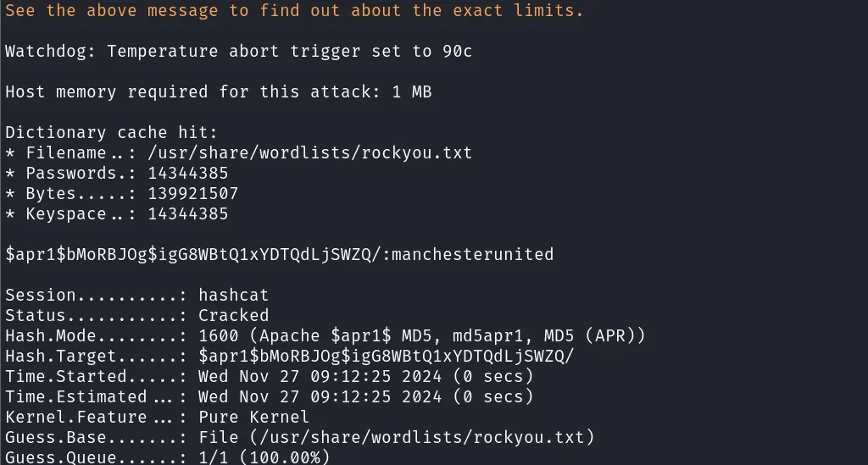868x465 pixels.
Task: Click the Dictionary cache hit heading
Action: [111, 132]
